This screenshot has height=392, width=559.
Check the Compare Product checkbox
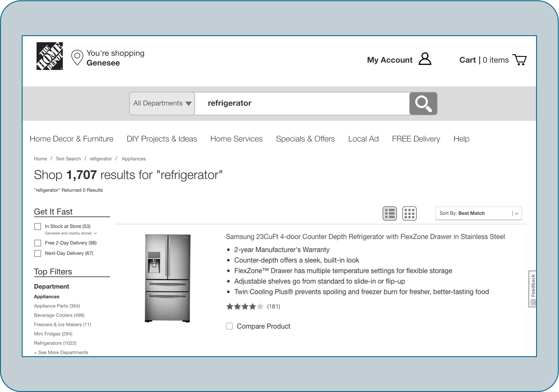click(230, 326)
